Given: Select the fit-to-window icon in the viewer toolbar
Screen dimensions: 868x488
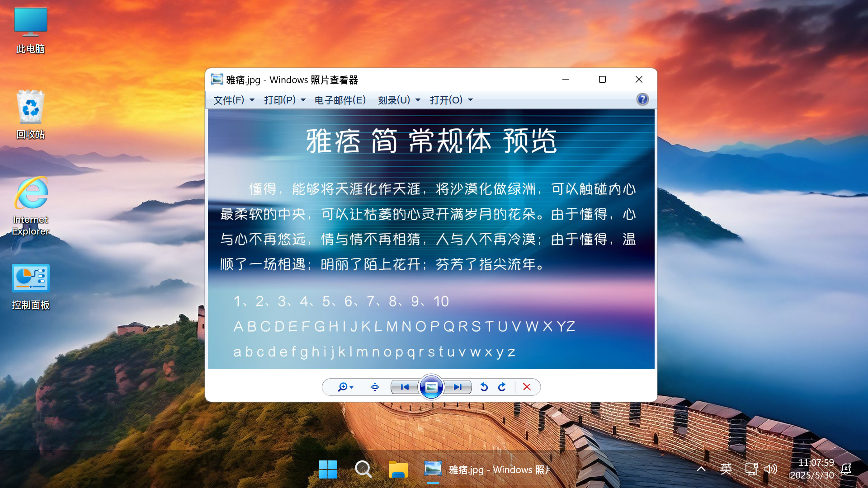Looking at the screenshot, I should coord(375,387).
